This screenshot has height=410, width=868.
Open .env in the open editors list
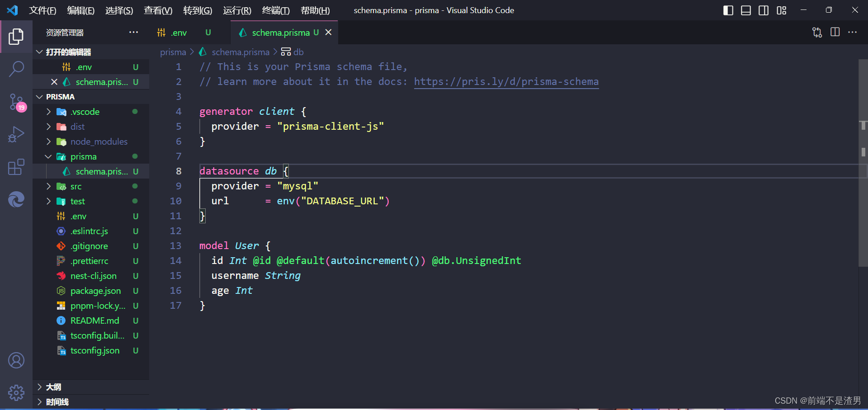pos(91,67)
